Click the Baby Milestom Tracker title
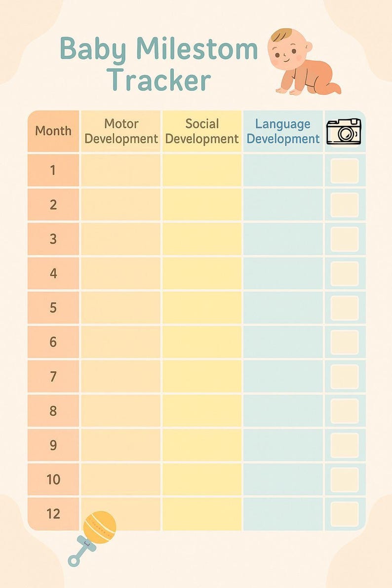392x588 pixels. click(x=159, y=64)
